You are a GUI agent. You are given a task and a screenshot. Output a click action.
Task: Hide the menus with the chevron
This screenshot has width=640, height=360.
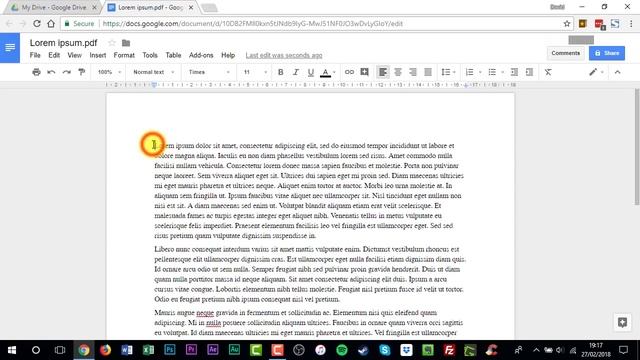pyautogui.click(x=618, y=72)
